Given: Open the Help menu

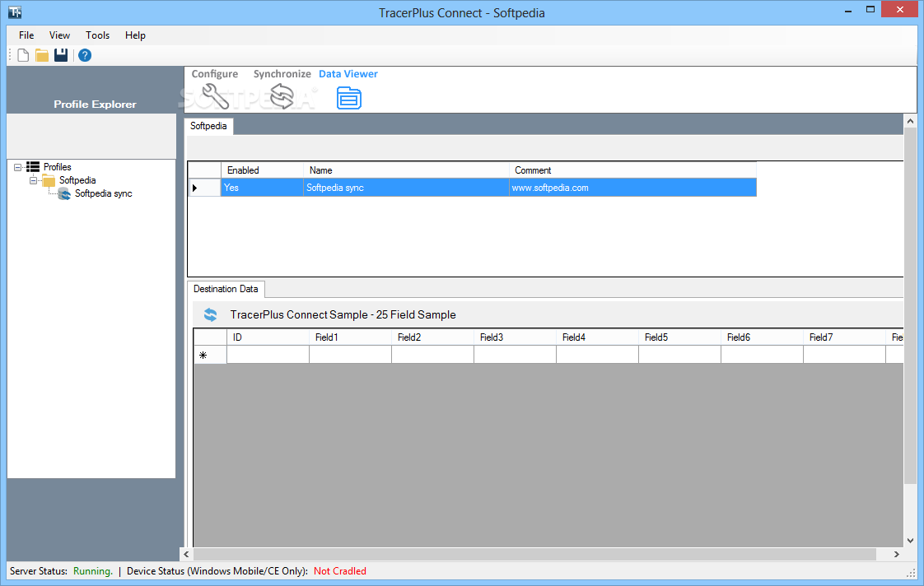Looking at the screenshot, I should point(135,35).
